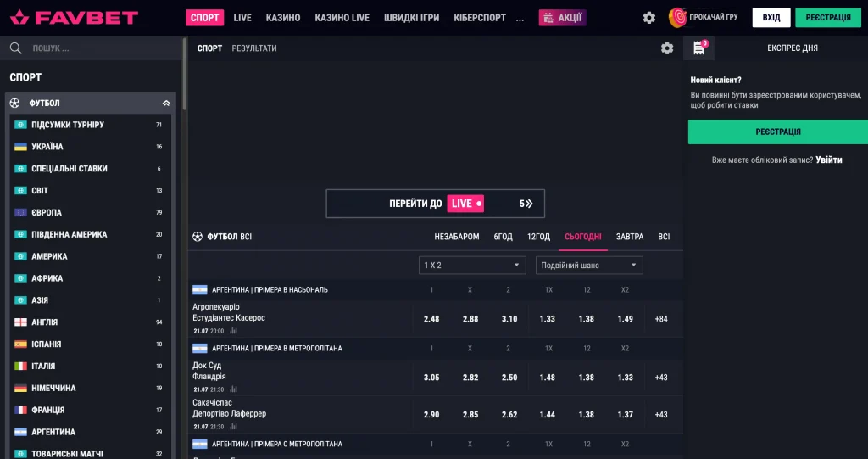Viewport: 868px width, 459px height.
Task: Open the 1 X 2 market dropdown
Action: click(x=472, y=266)
